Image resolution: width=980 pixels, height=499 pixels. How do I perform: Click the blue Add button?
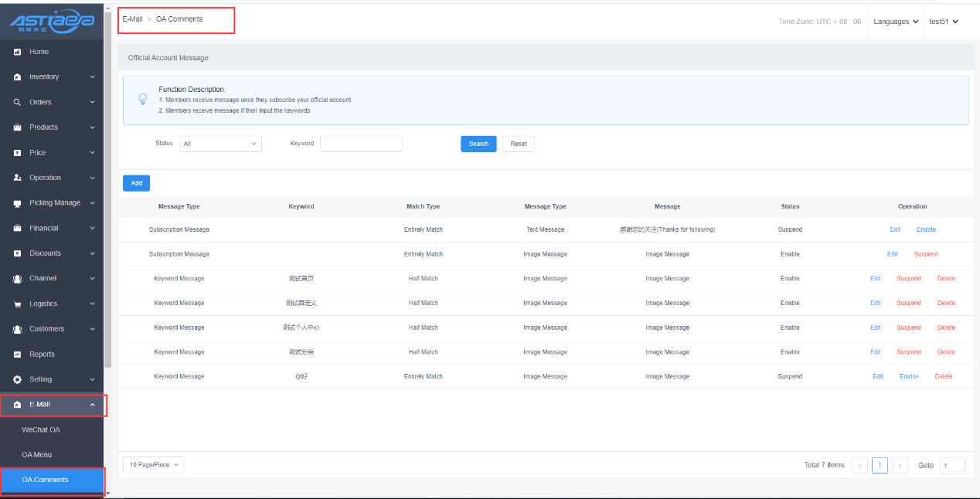tap(136, 183)
